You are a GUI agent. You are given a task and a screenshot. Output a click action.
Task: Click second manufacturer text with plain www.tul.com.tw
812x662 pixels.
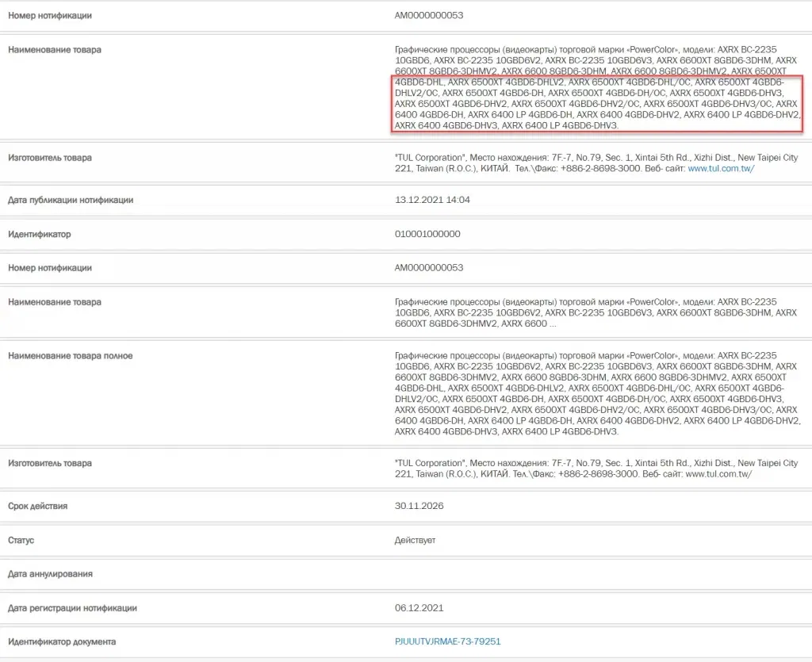coord(596,469)
